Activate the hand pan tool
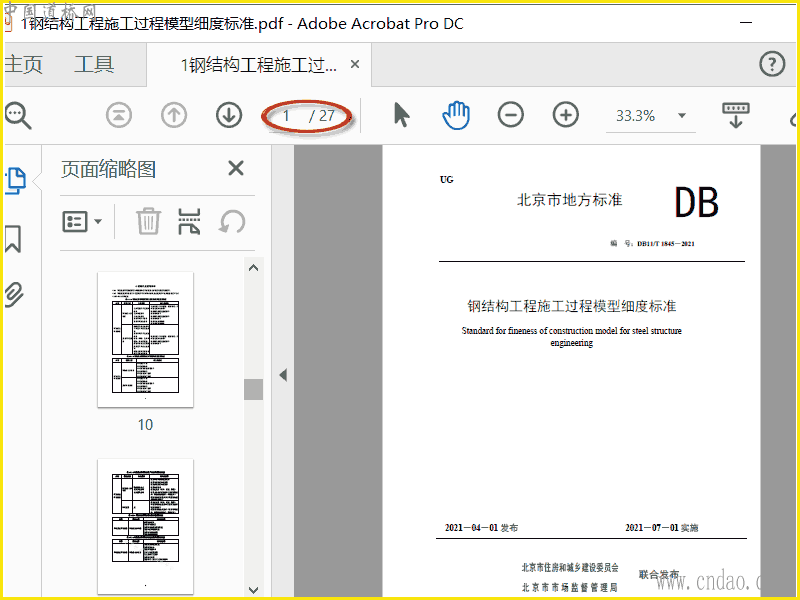The image size is (800, 600). coord(456,115)
